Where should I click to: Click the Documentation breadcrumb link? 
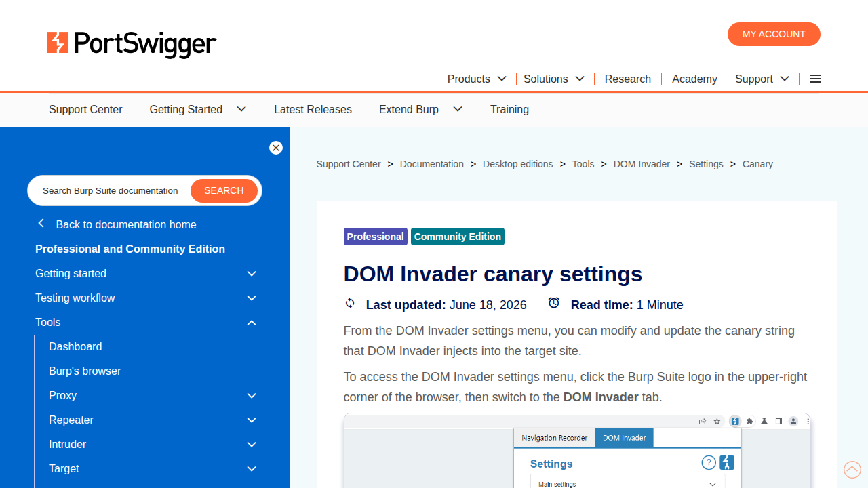click(432, 164)
